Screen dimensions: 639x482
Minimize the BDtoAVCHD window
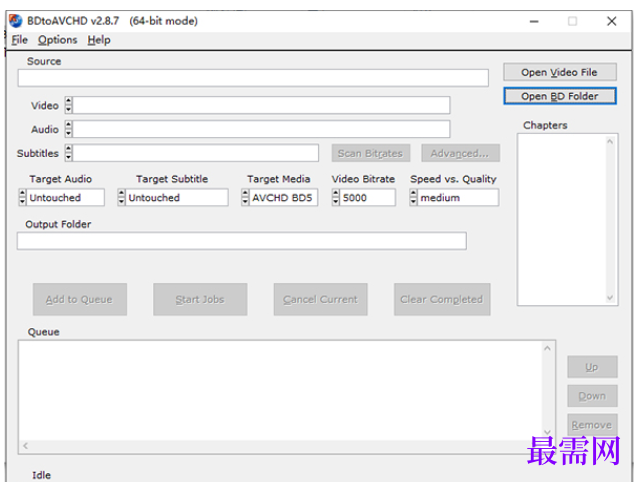pyautogui.click(x=534, y=21)
